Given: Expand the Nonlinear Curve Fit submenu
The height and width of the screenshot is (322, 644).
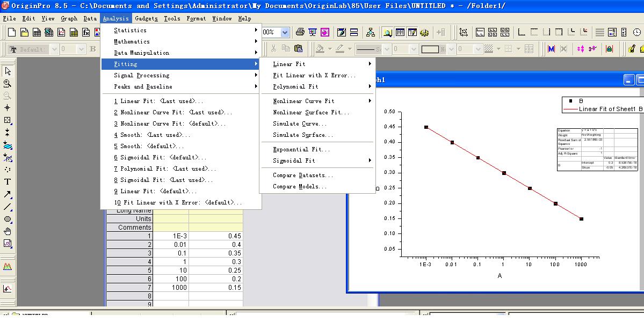Looking at the screenshot, I should [x=318, y=101].
